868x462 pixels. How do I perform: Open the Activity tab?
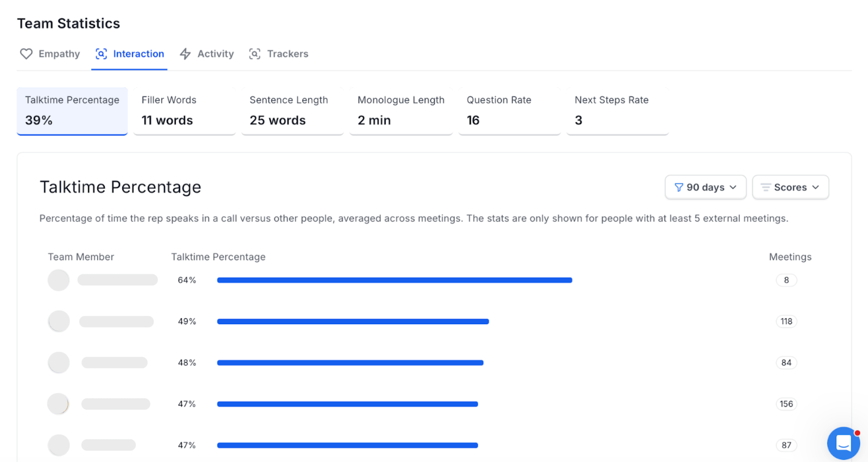[207, 54]
